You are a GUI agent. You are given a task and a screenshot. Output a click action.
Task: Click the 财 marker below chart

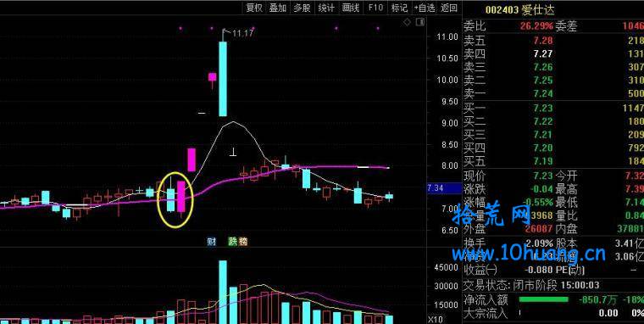click(212, 242)
